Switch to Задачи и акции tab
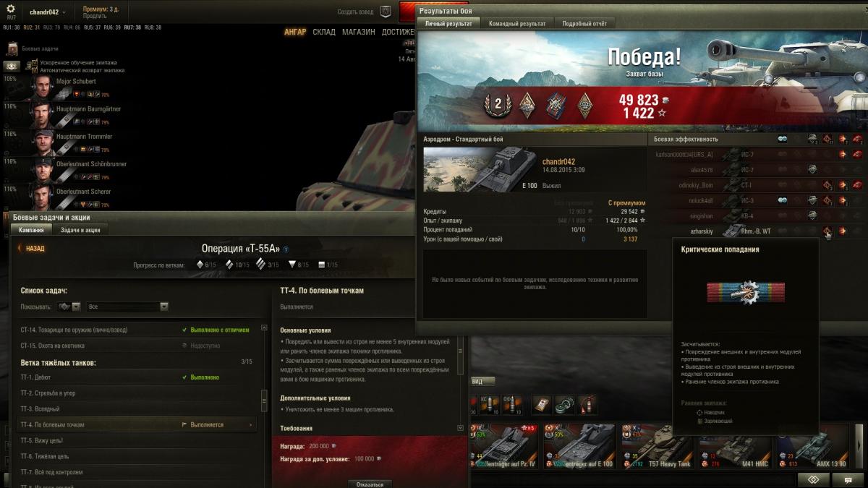The image size is (868, 488). click(80, 230)
